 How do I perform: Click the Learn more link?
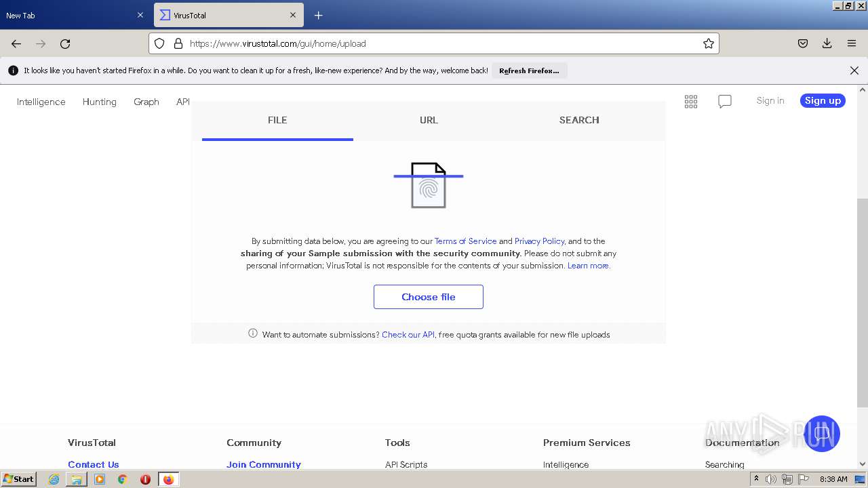point(588,265)
